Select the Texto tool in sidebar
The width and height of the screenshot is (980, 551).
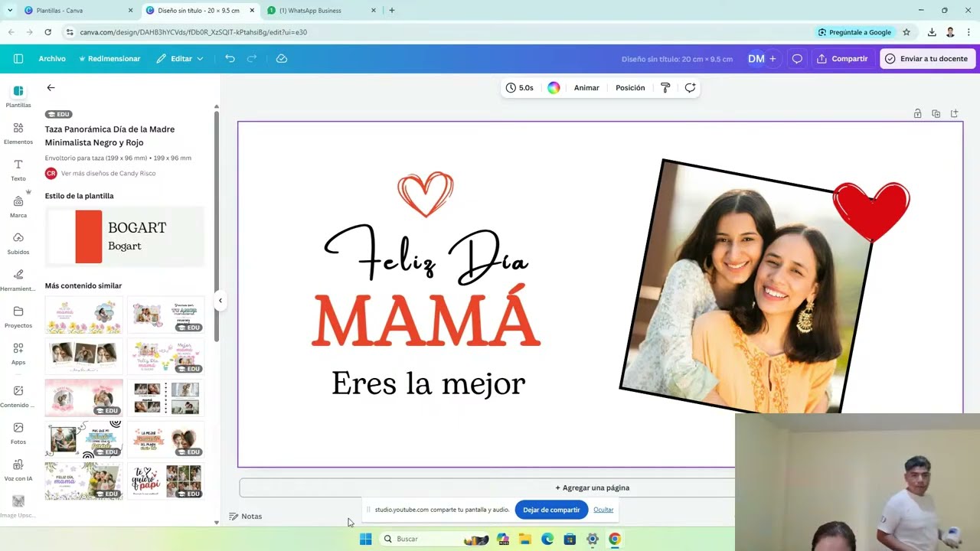point(18,170)
